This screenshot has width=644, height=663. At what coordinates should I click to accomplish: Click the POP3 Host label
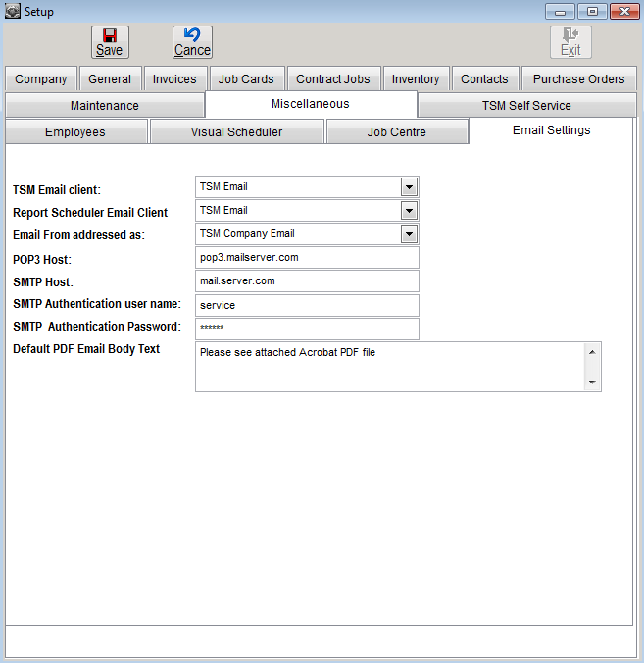(x=42, y=260)
